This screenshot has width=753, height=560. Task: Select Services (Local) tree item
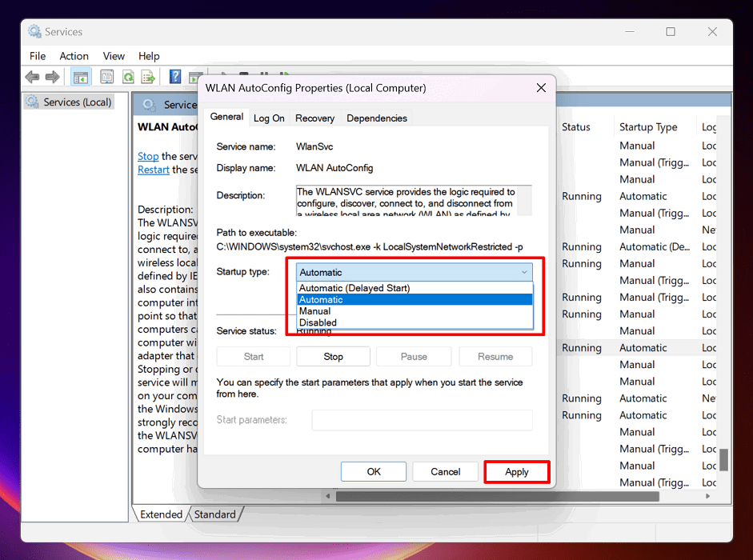[x=70, y=102]
